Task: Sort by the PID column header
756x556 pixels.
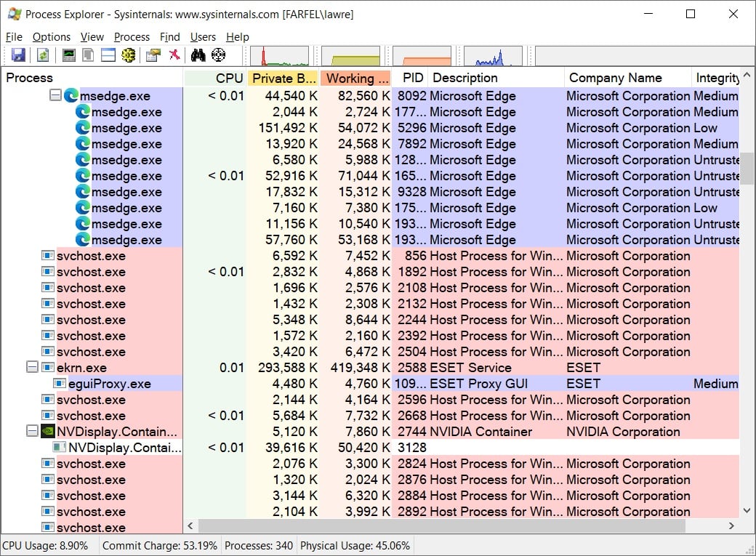Action: pyautogui.click(x=409, y=78)
